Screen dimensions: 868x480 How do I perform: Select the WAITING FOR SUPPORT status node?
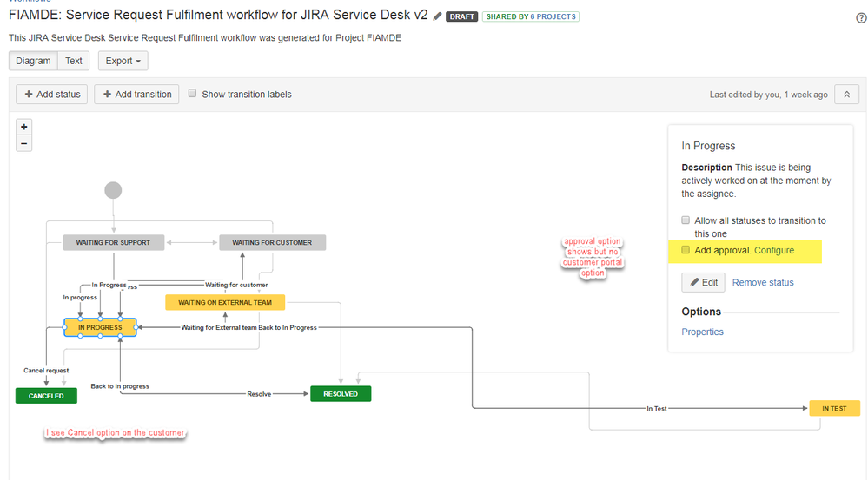114,243
